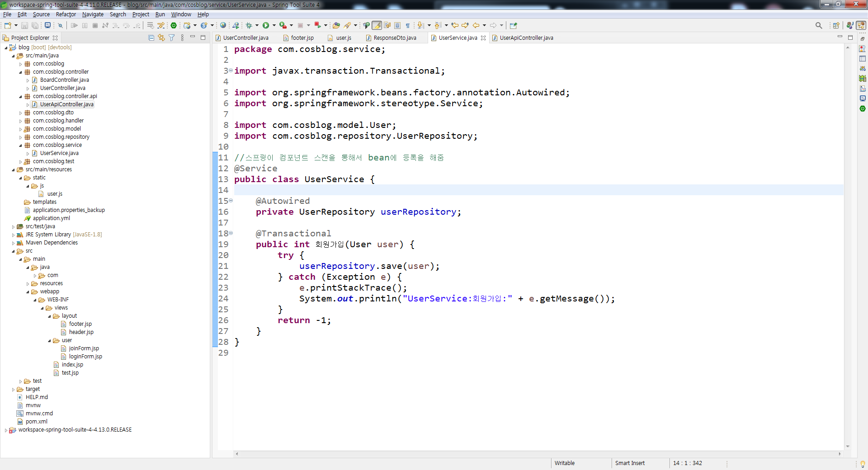Open the Boot Dashboard via the green power icon
Screen dimensions: 868x470
pos(174,25)
